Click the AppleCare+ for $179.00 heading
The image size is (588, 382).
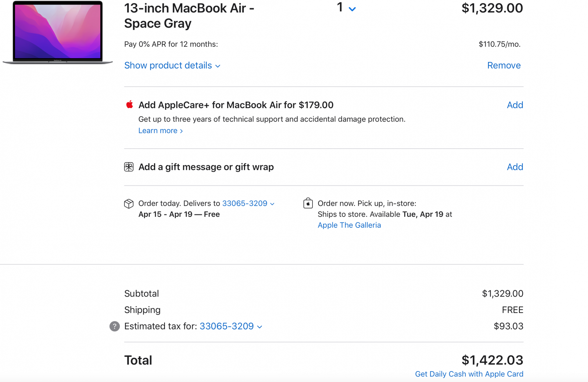[x=236, y=105]
